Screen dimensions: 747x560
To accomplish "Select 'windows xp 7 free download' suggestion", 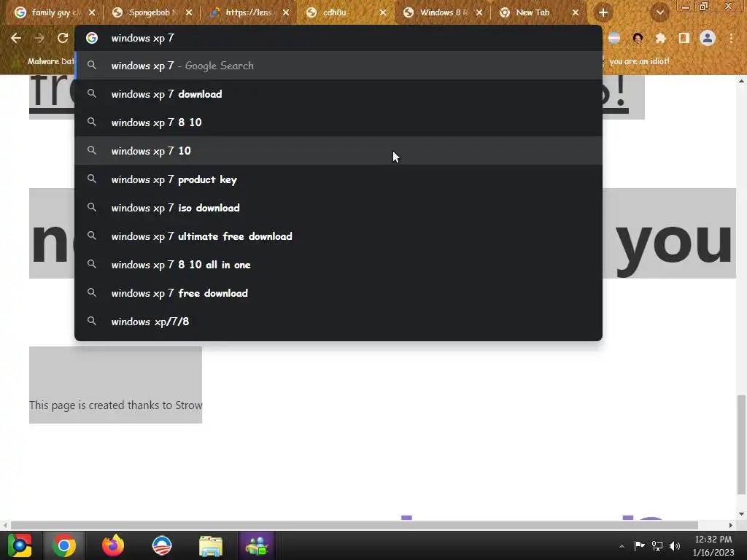I will (x=338, y=293).
